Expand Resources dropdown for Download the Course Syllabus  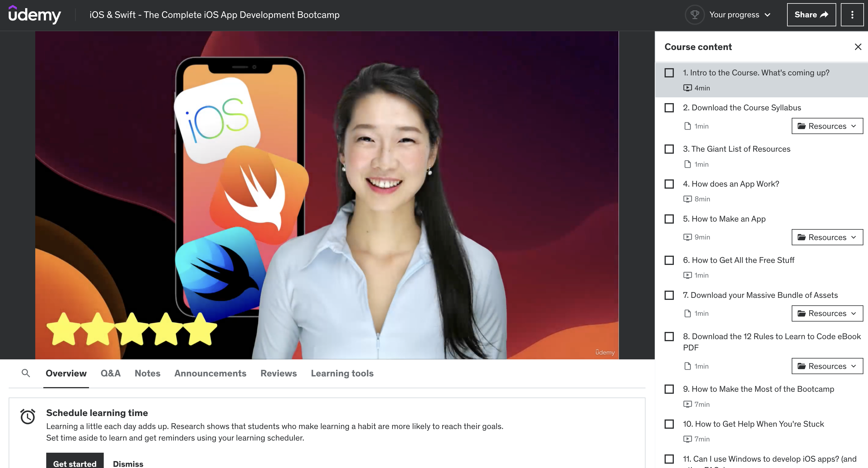point(827,126)
